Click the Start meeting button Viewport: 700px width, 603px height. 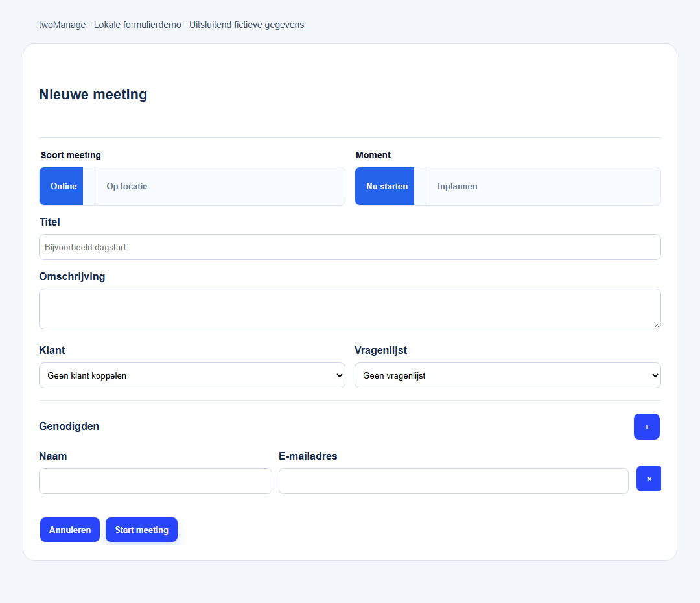(141, 530)
